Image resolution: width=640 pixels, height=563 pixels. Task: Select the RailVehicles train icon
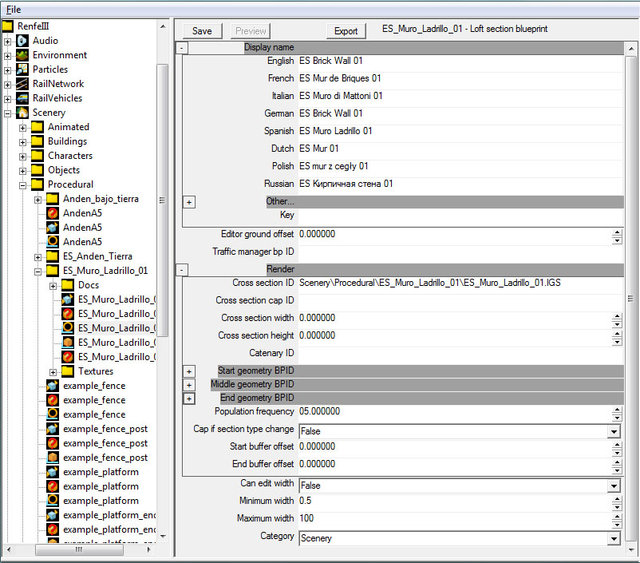pos(22,98)
